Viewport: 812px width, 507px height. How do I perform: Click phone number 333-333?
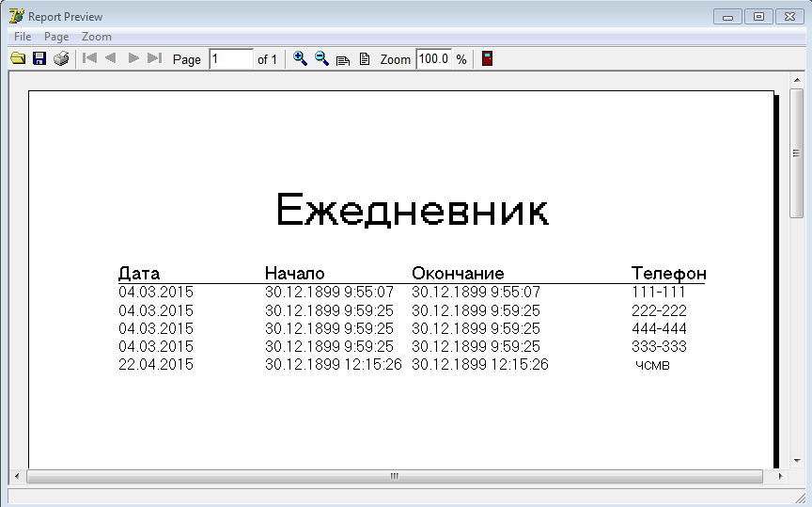659,346
